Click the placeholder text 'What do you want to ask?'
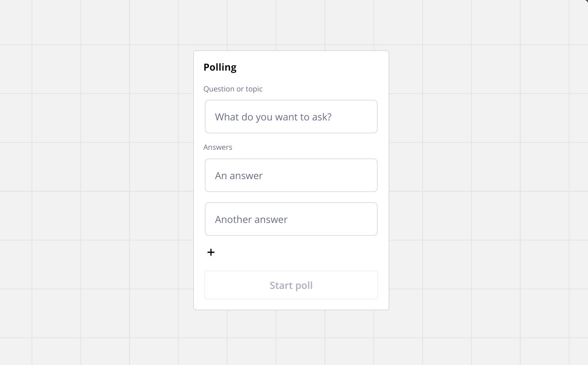This screenshot has height=365, width=588. click(x=273, y=117)
